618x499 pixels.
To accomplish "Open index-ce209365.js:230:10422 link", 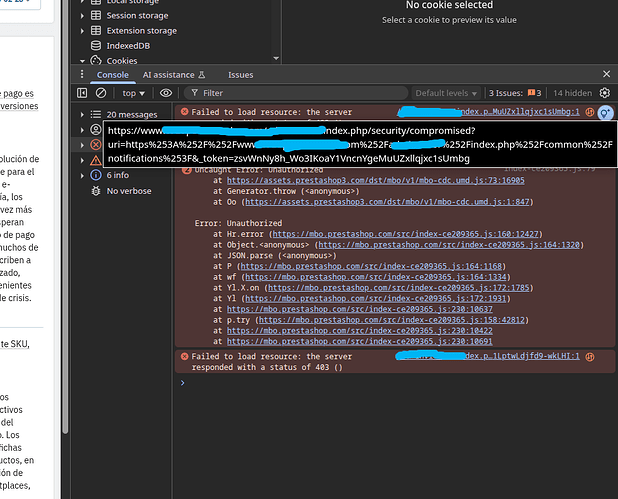I will [x=359, y=331].
